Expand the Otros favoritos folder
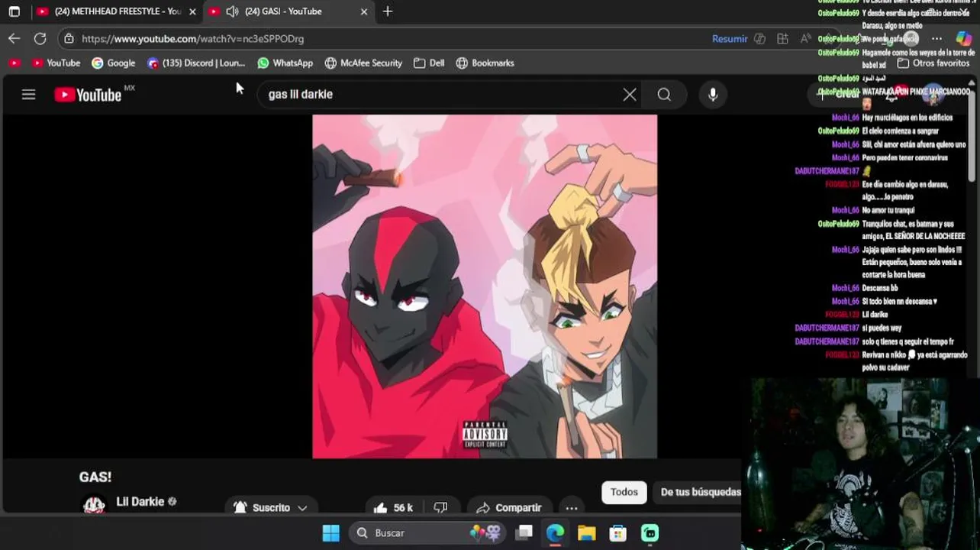 click(x=933, y=63)
